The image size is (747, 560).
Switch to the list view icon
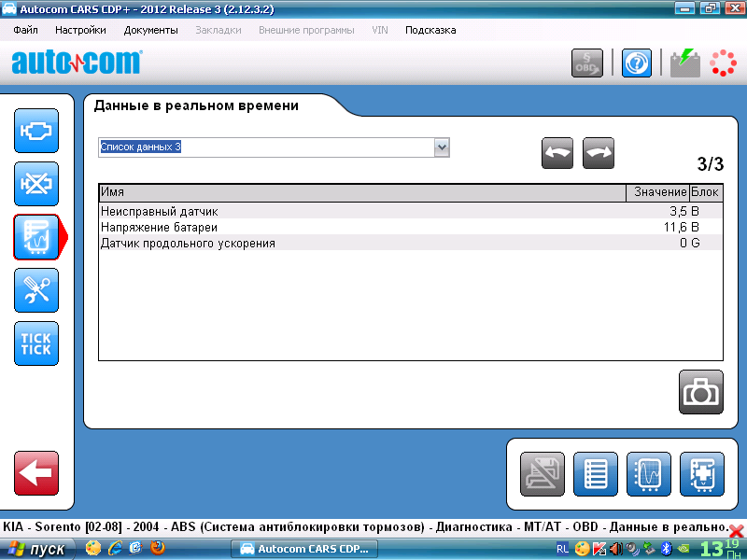pyautogui.click(x=596, y=474)
